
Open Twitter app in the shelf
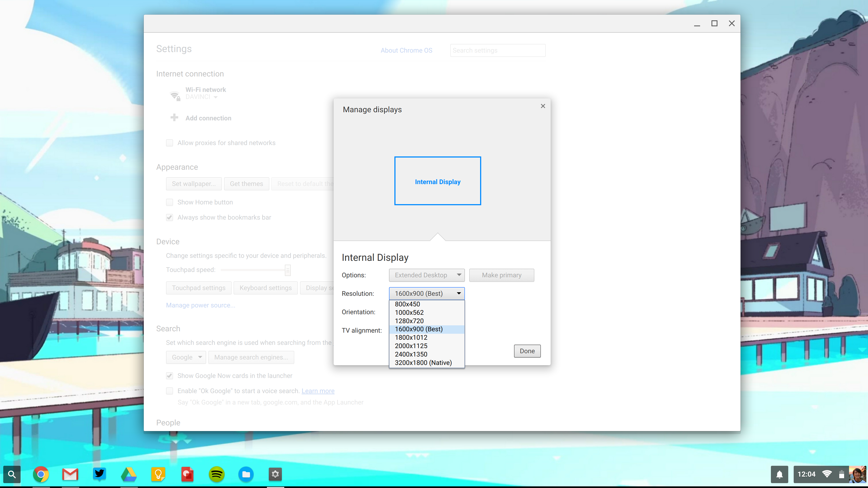[99, 474]
